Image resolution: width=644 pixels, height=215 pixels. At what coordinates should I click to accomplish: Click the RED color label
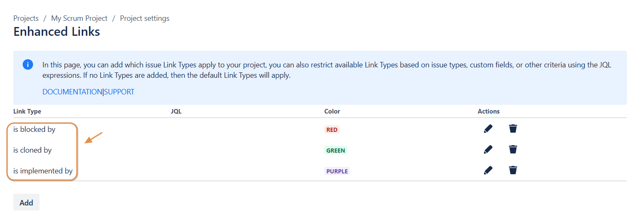[x=332, y=130]
